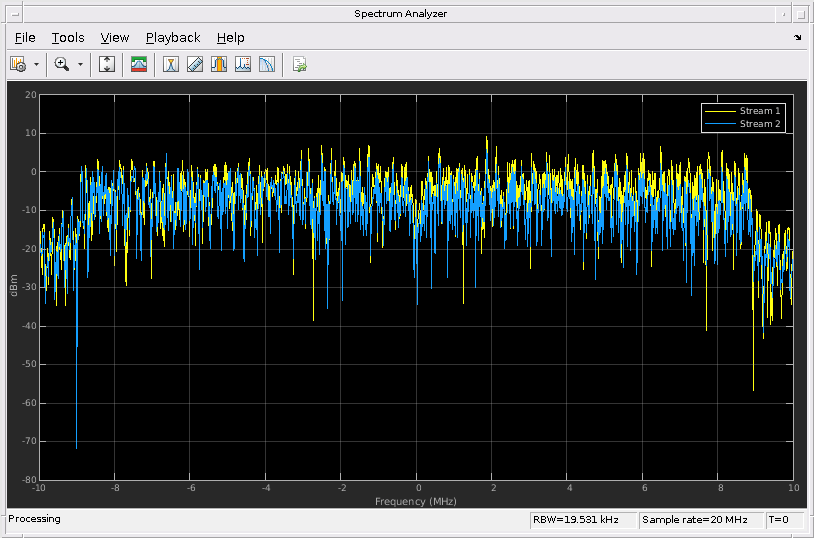814x538 pixels.
Task: Click the ruler-shaped measurement toolbar icon
Action: [195, 64]
